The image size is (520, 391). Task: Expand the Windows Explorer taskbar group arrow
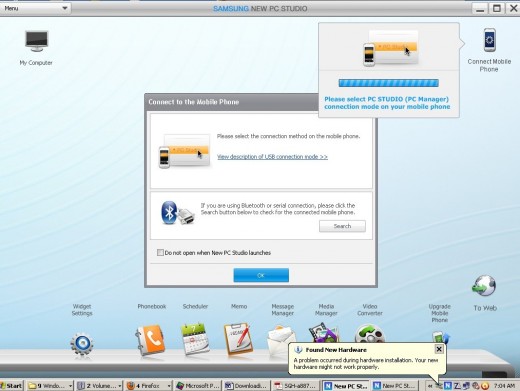[x=70, y=386]
